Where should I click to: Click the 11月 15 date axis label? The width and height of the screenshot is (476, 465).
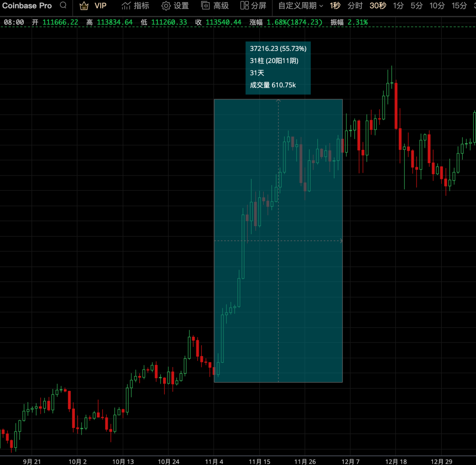click(260, 461)
